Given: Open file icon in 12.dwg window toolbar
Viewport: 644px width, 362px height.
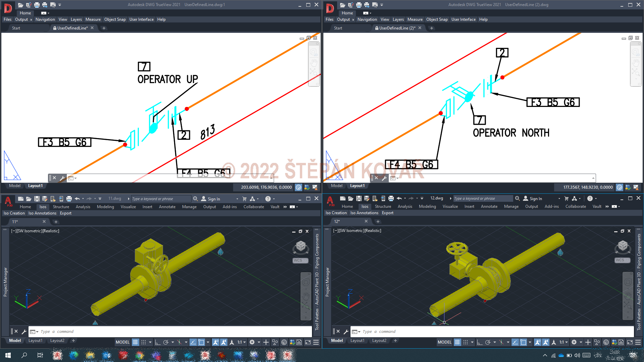Looking at the screenshot, I should [x=351, y=198].
